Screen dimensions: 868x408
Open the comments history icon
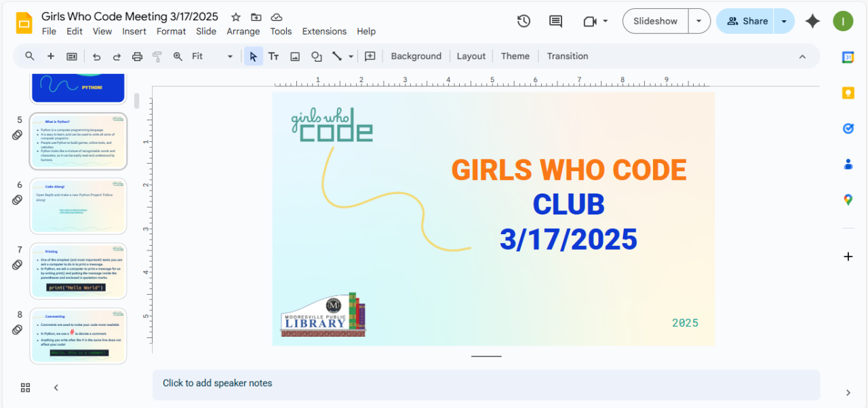(x=555, y=21)
